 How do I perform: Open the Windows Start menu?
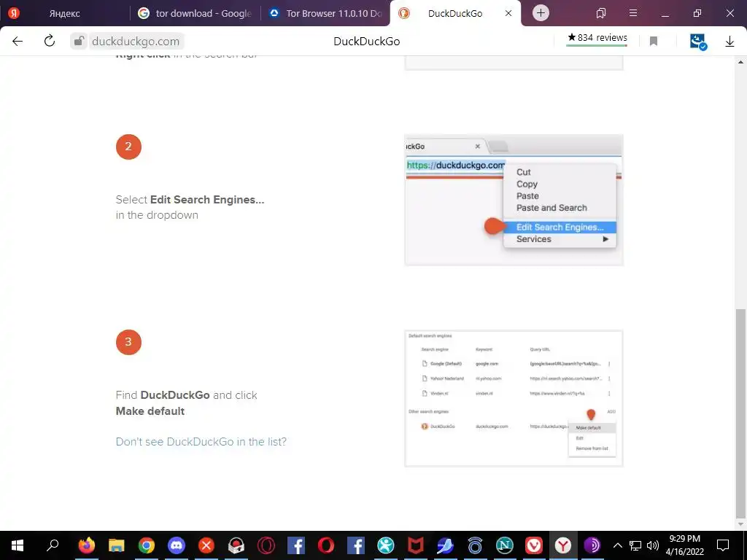18,545
